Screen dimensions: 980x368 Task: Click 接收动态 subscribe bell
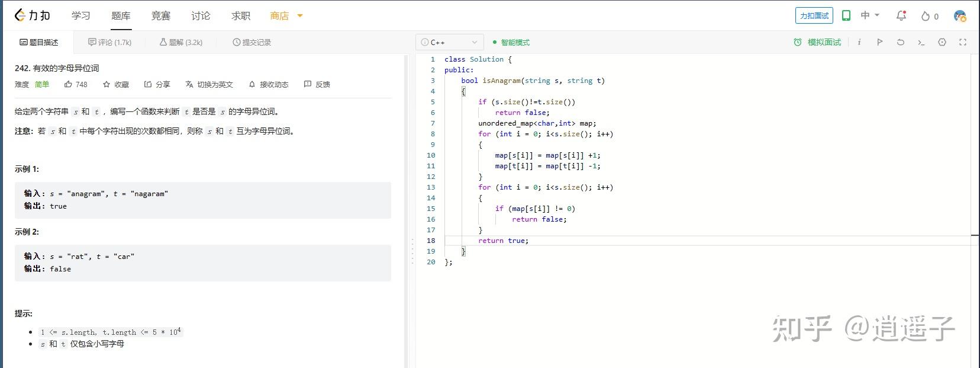click(x=268, y=84)
